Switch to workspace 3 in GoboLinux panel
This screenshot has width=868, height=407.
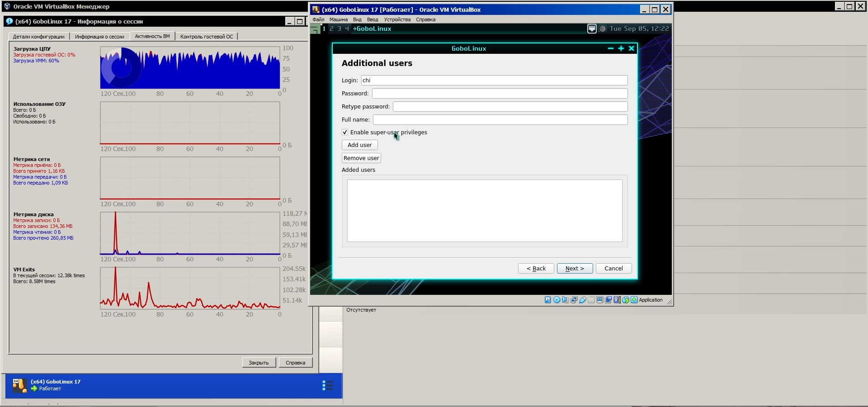point(339,28)
